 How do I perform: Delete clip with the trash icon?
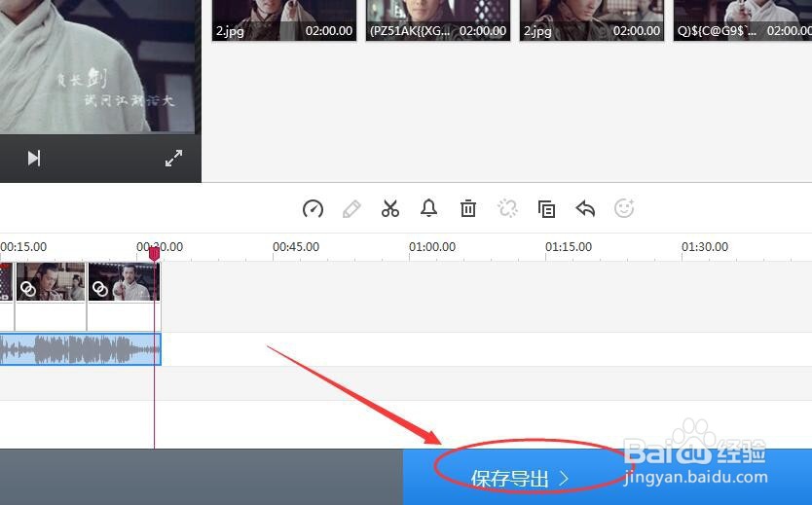468,208
